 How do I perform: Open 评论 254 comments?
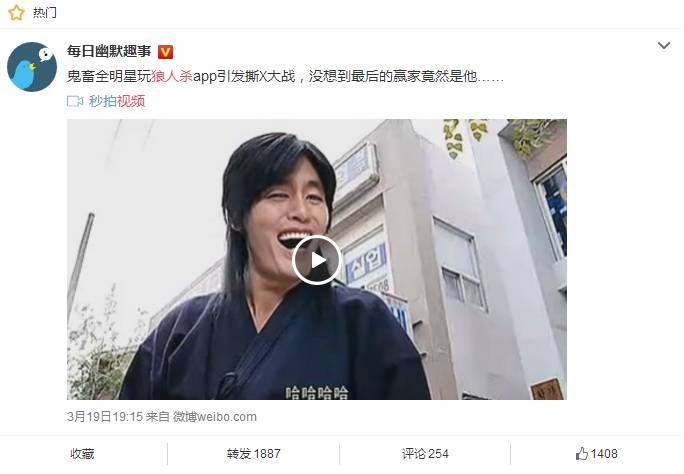[x=425, y=454]
